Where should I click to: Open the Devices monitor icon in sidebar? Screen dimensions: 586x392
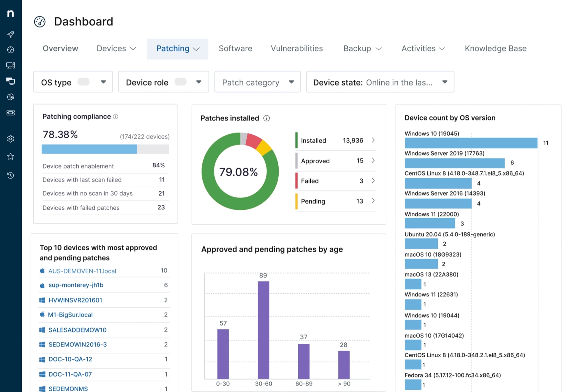point(10,65)
